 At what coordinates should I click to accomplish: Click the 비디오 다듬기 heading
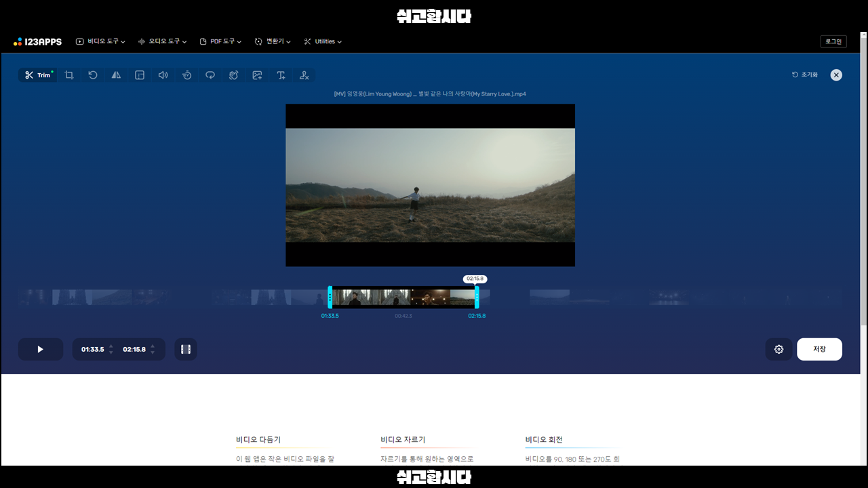click(258, 440)
